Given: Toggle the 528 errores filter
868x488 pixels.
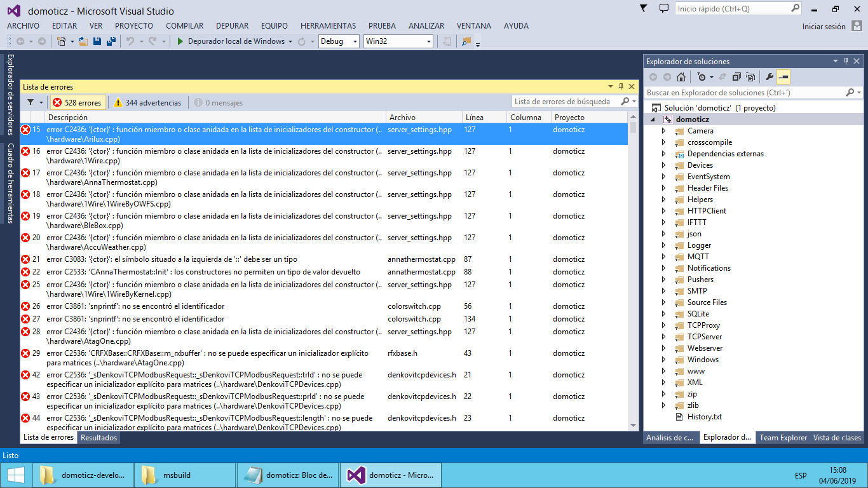Looking at the screenshot, I should click(x=77, y=102).
